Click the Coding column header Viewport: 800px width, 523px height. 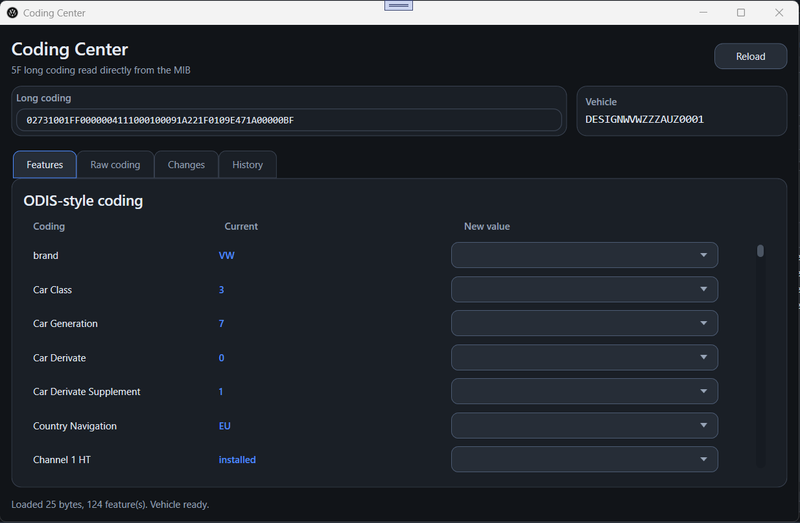[49, 227]
